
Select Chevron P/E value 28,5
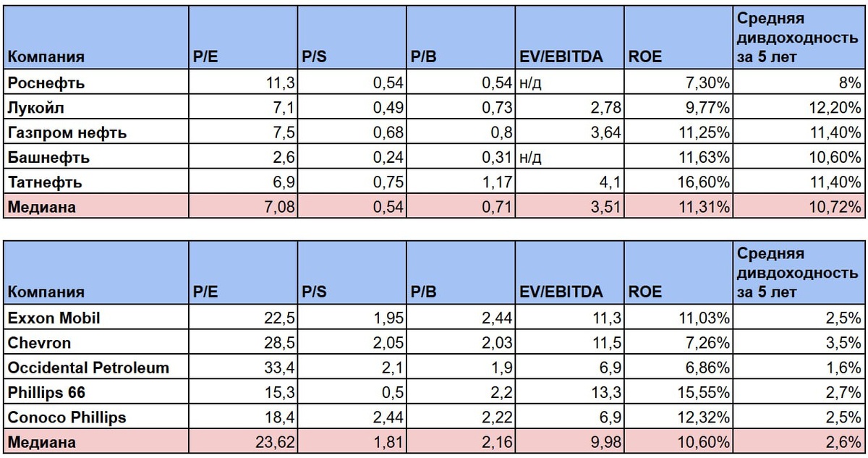pos(243,342)
